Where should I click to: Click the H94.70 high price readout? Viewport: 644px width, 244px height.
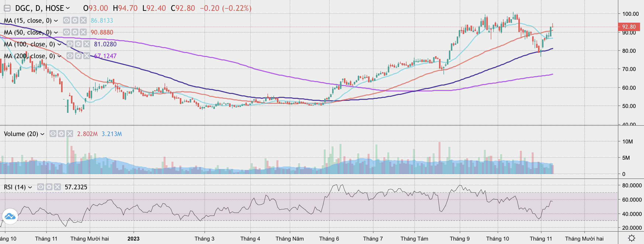tap(125, 8)
